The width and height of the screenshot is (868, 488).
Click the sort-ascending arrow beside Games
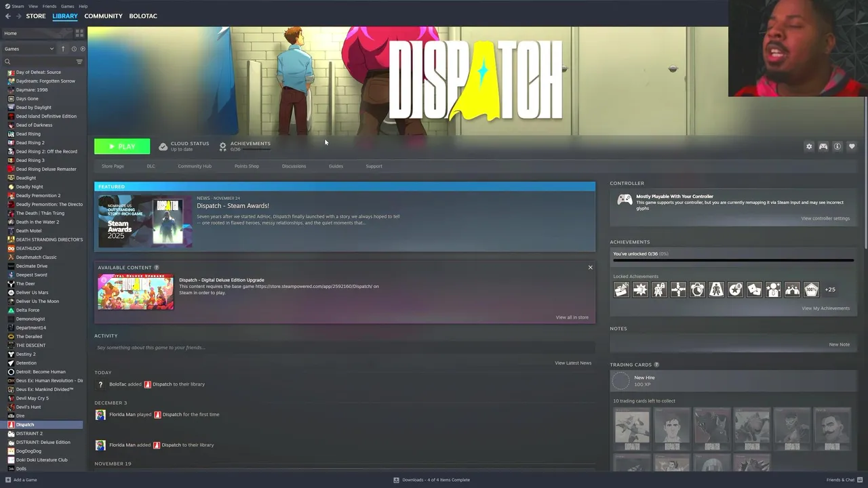[x=63, y=49]
